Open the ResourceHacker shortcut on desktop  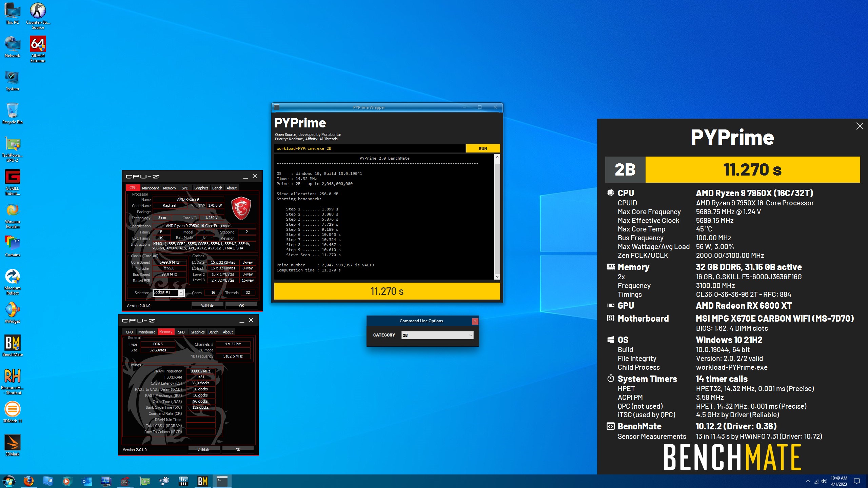(13, 381)
